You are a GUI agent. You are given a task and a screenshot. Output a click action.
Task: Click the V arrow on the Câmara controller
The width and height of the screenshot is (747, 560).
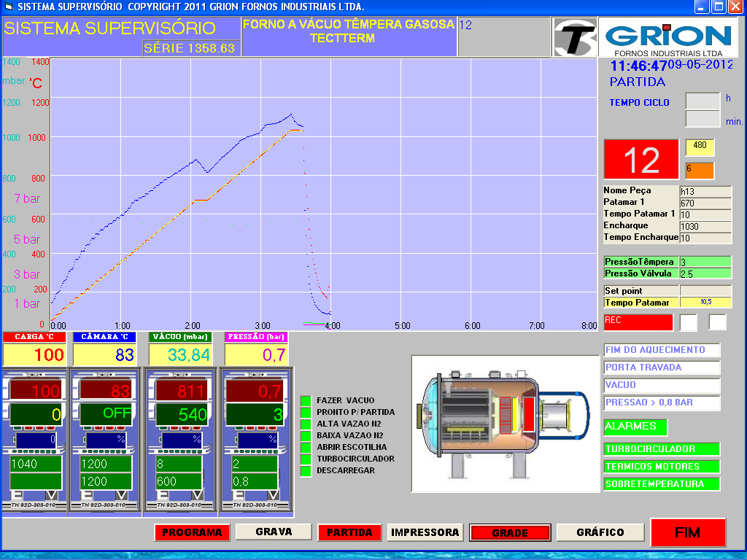tap(122, 495)
